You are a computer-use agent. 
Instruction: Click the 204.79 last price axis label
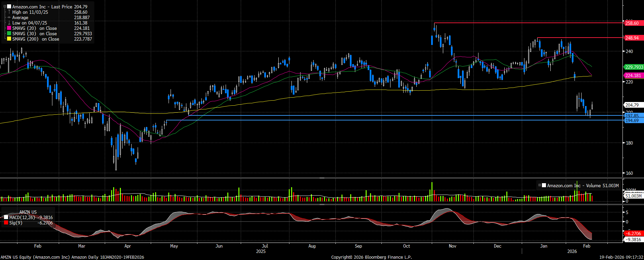[632, 105]
